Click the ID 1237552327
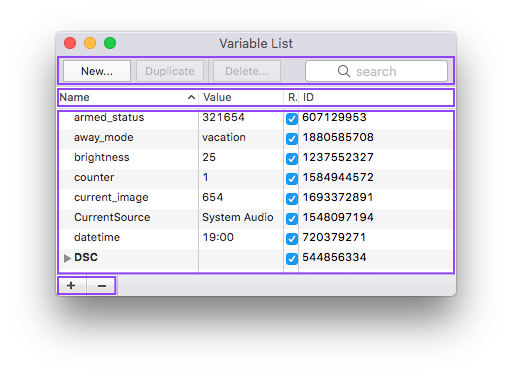512x376 pixels. click(338, 157)
